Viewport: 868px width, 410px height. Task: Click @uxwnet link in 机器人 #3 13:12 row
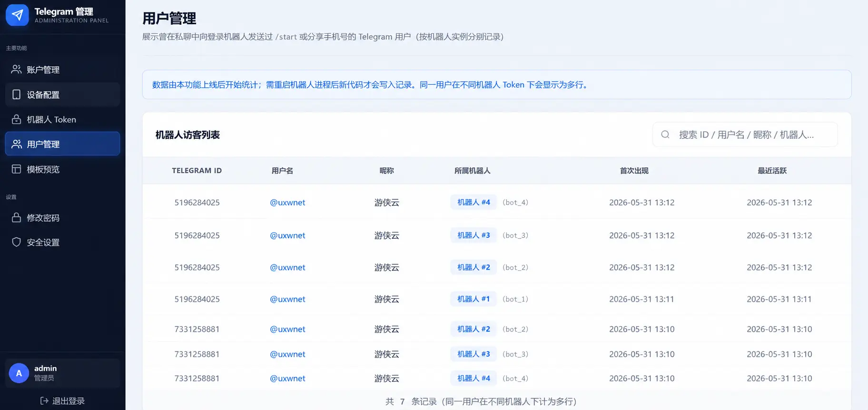pos(287,235)
